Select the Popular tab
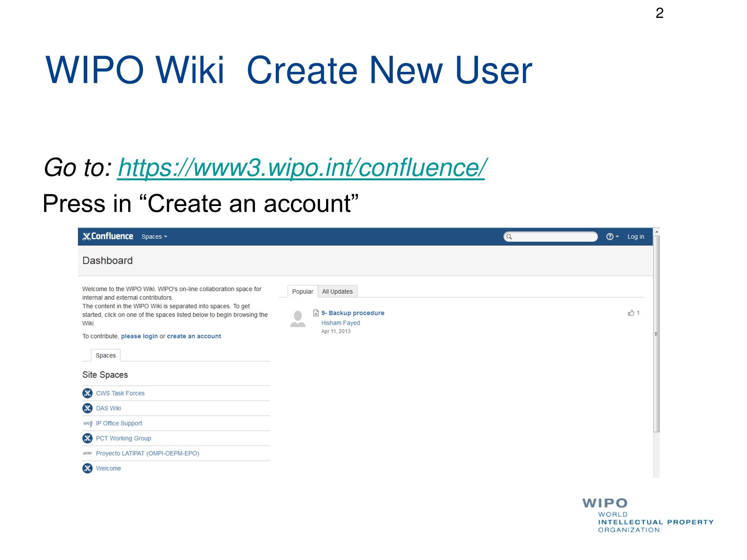The image size is (747, 560). point(302,291)
